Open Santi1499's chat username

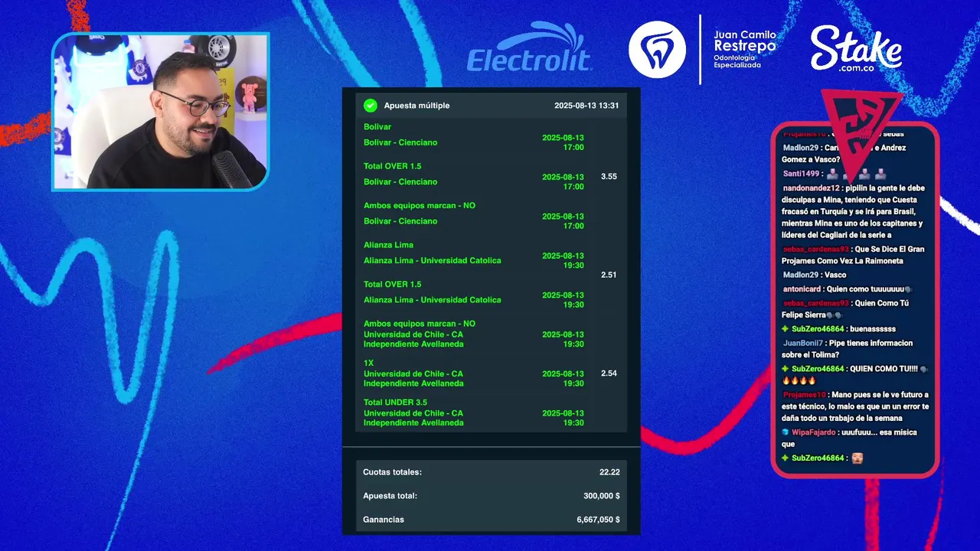[801, 174]
